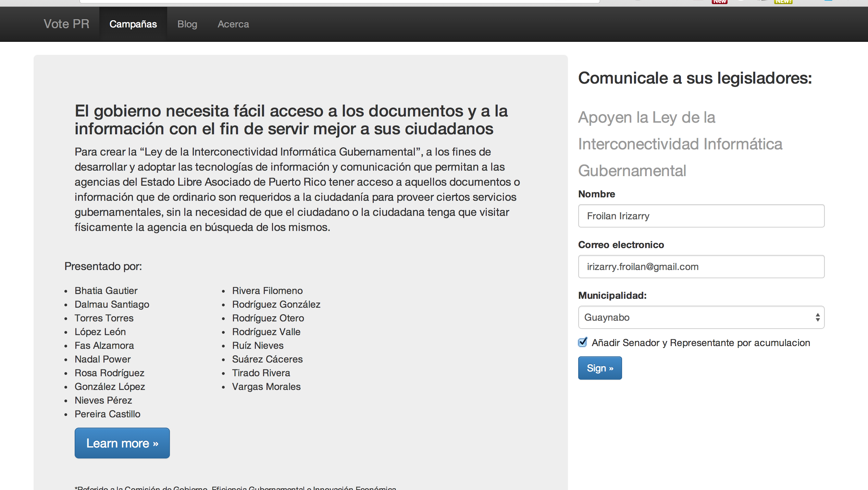Click Vargas Morales in the presenter list

tap(266, 387)
